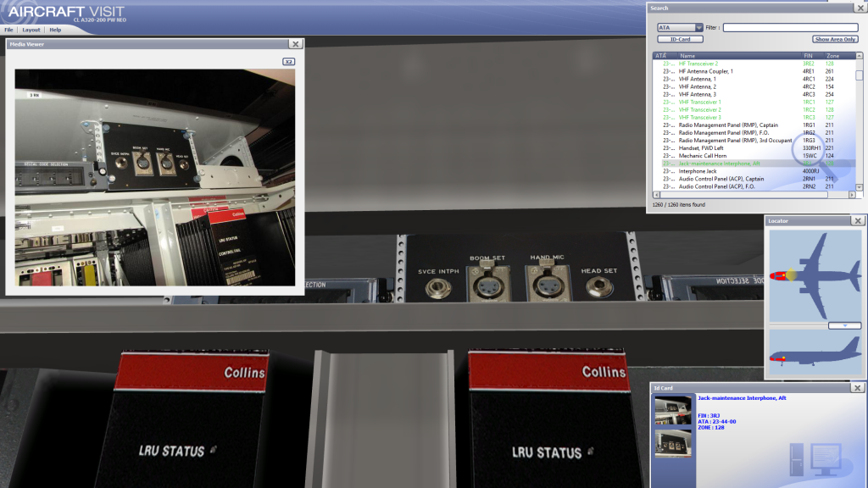Click the 1260 / 1260 items found status
868x488 pixels.
(x=679, y=205)
